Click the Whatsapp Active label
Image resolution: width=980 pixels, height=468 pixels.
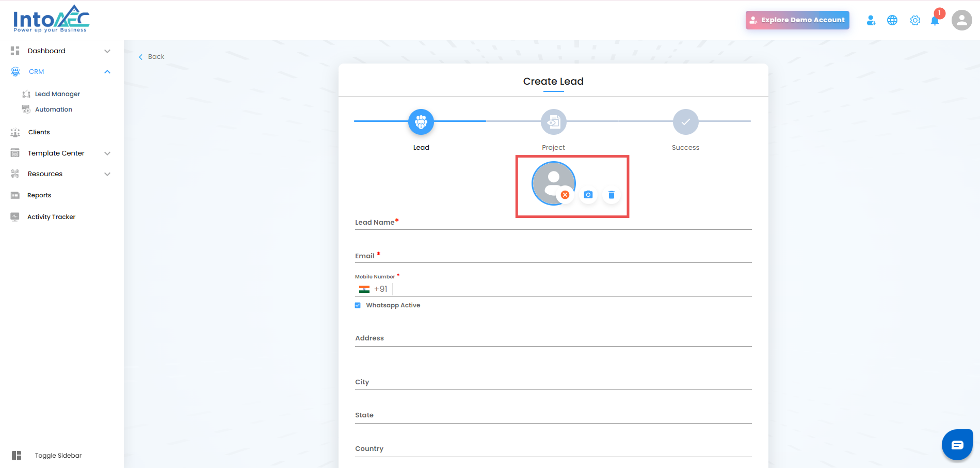coord(393,305)
